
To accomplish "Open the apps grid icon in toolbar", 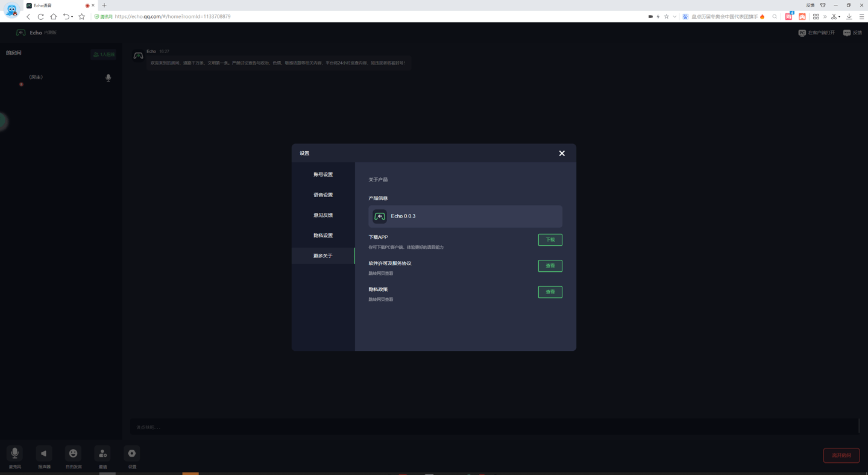I will [x=816, y=17].
